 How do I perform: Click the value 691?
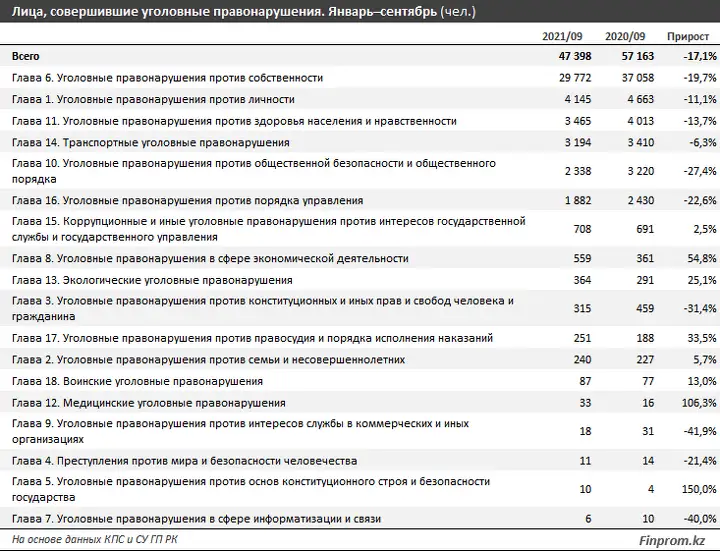645,229
